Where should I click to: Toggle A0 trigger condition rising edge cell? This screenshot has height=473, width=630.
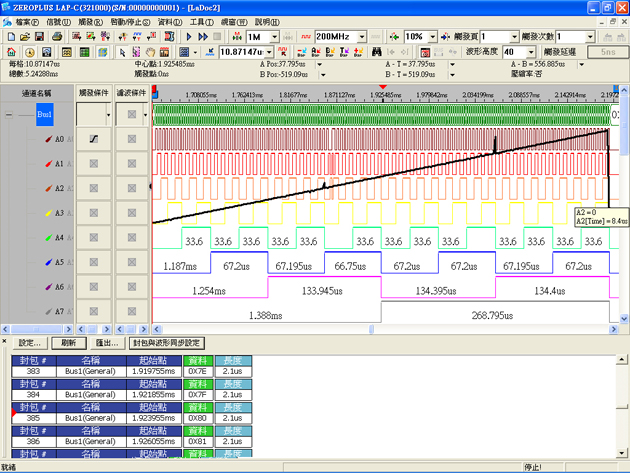click(x=95, y=139)
